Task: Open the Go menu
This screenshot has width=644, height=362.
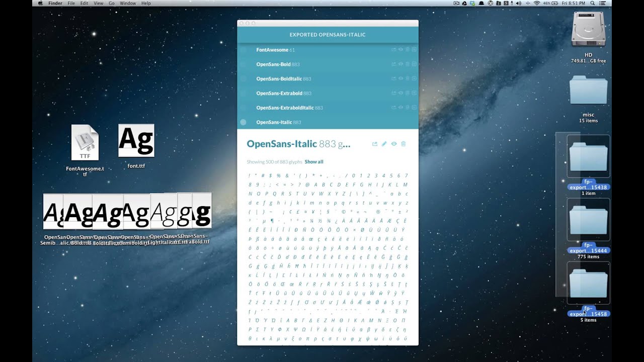Action: pyautogui.click(x=112, y=3)
